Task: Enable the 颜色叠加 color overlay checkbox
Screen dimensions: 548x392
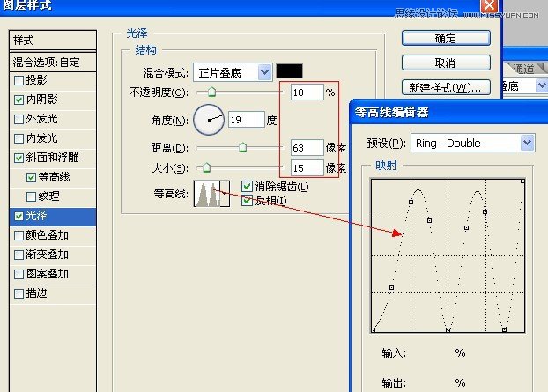Action: coord(19,235)
